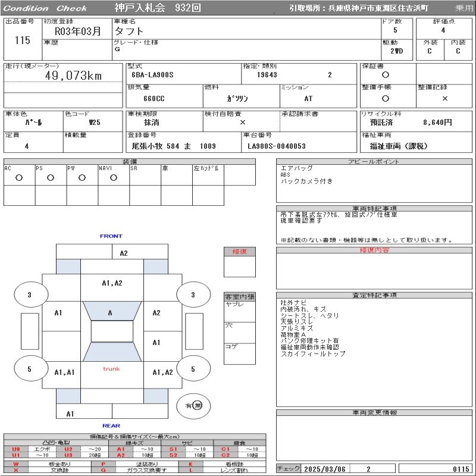Screen dimensions: 476x476
Task: Click the number 0115 in the footer
Action: [x=461, y=469]
